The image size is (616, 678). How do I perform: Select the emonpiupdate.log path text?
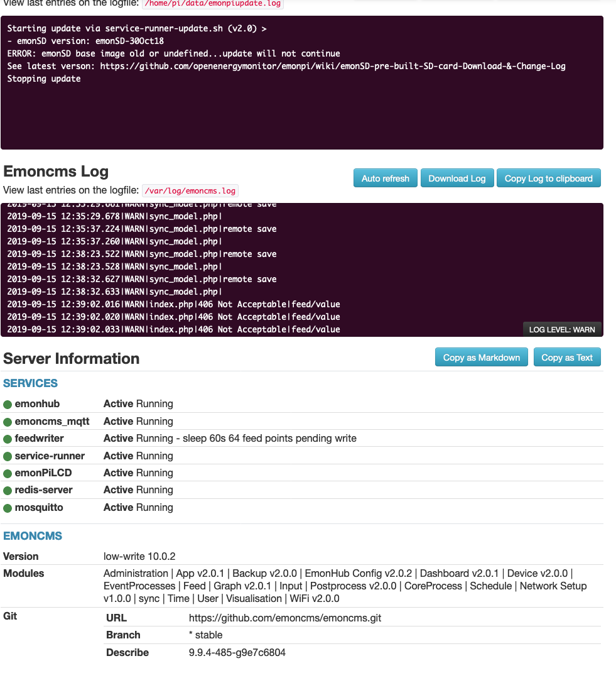pyautogui.click(x=212, y=4)
